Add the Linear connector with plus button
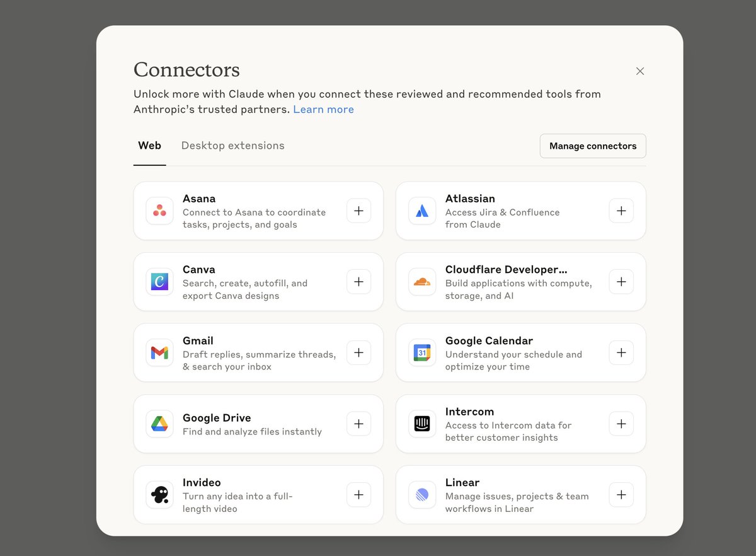The width and height of the screenshot is (756, 556). click(621, 494)
